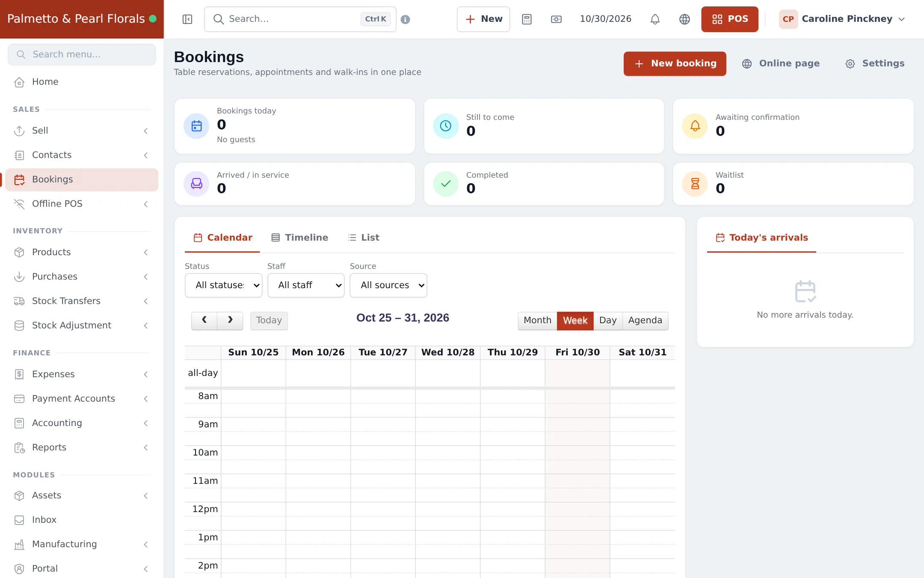Collapse the sidebar with the panel icon
The width and height of the screenshot is (924, 578).
(x=187, y=19)
